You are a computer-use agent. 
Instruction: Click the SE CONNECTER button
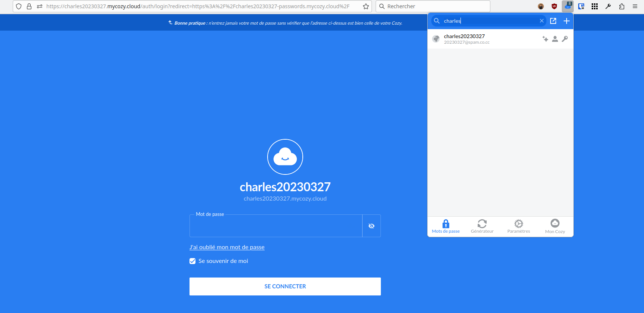[x=285, y=286]
